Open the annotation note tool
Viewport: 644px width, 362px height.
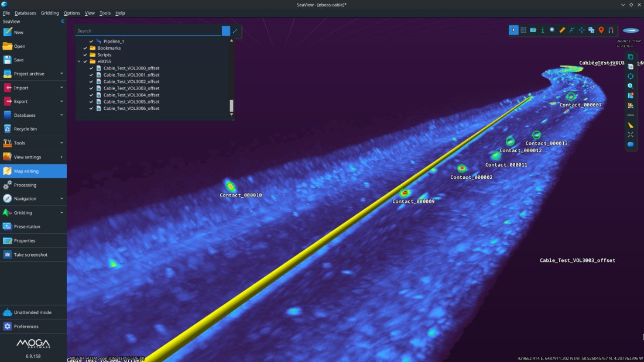pos(533,30)
